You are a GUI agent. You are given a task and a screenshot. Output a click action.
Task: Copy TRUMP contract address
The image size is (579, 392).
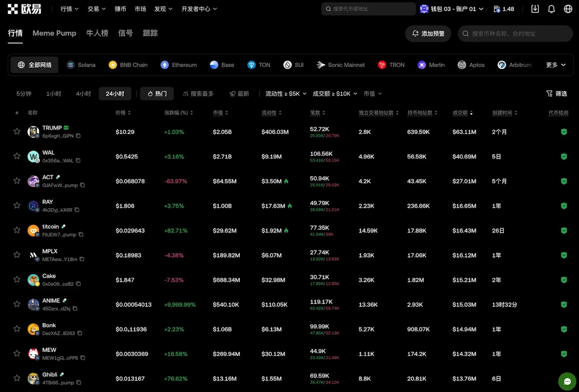78,136
